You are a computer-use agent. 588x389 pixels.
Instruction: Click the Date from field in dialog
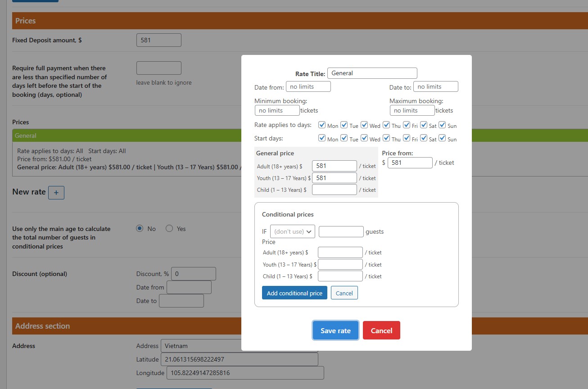click(x=308, y=86)
